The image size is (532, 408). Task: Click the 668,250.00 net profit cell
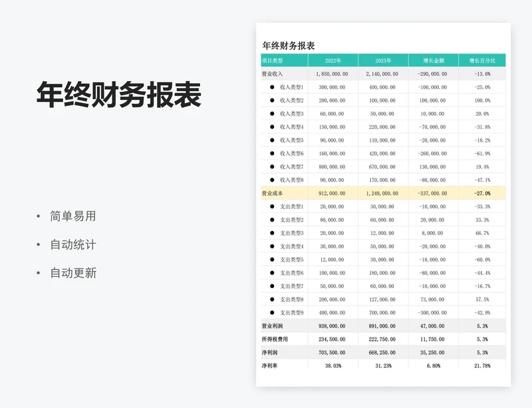pos(382,352)
